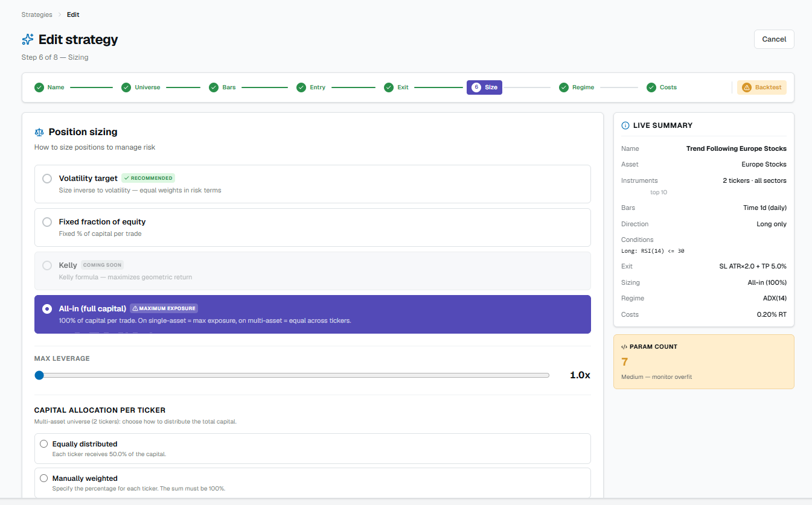Open the Regime step

[577, 87]
